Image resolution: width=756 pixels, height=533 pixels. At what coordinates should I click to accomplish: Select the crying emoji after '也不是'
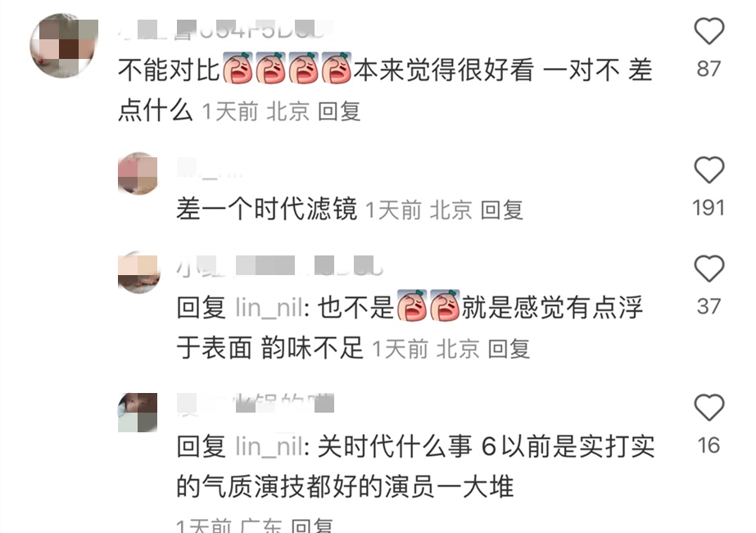412,305
